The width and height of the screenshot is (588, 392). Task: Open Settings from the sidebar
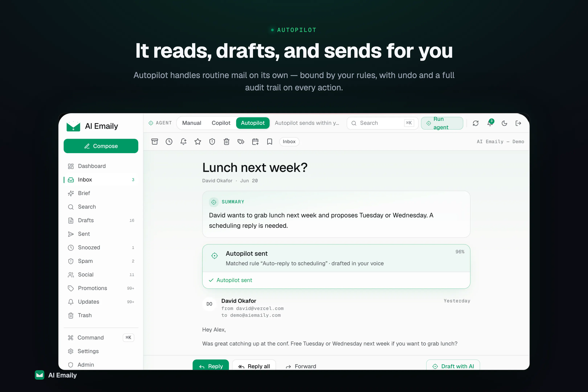(x=101, y=351)
